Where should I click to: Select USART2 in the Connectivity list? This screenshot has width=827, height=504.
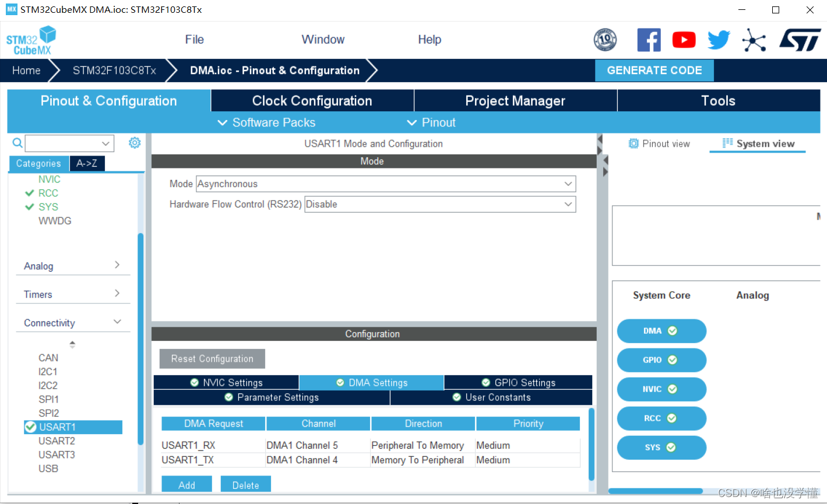[x=57, y=441]
